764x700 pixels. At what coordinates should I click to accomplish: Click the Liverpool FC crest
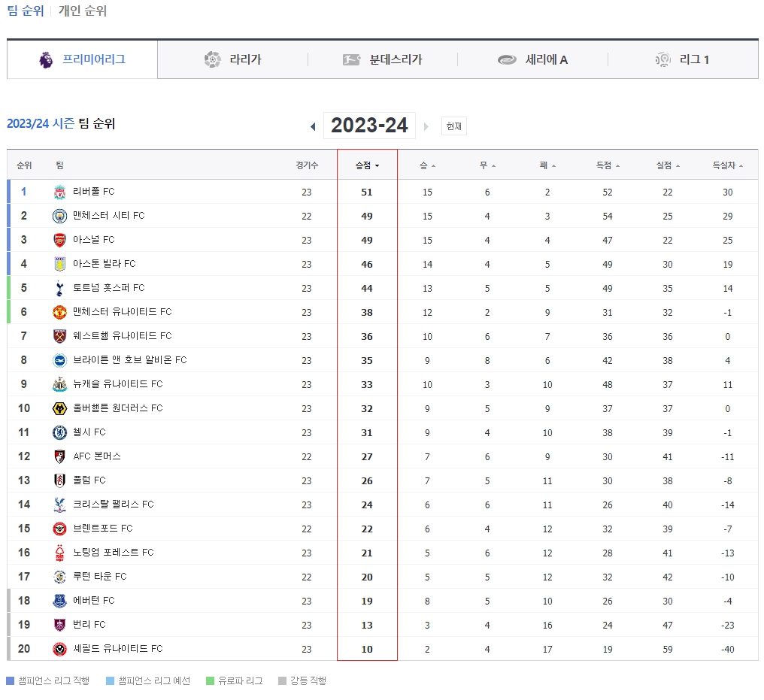click(x=59, y=192)
